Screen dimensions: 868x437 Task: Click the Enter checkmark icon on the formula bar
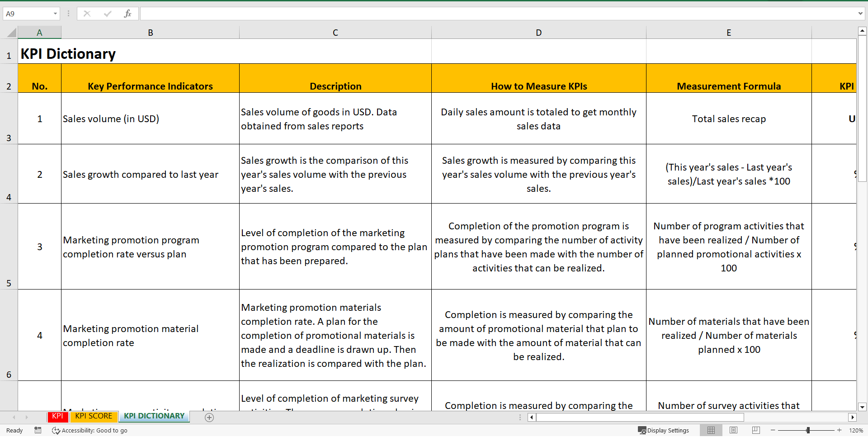[x=108, y=14]
